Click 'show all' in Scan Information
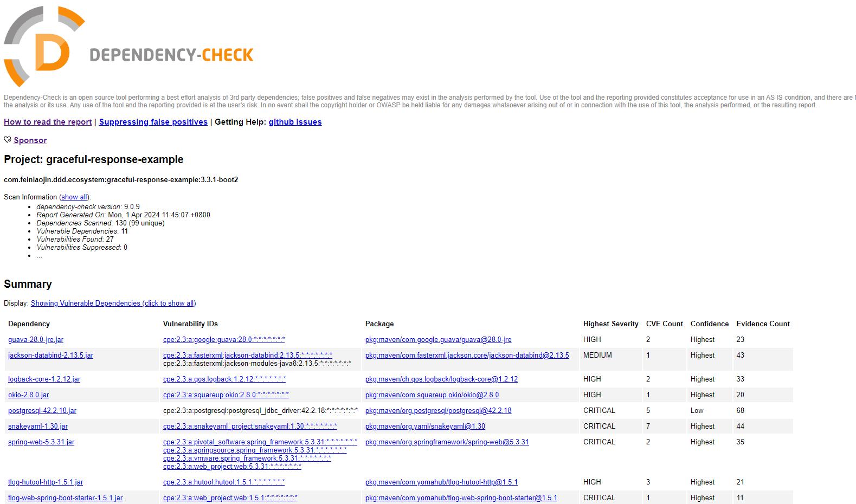Screen dimensions: 856x504 tap(74, 197)
